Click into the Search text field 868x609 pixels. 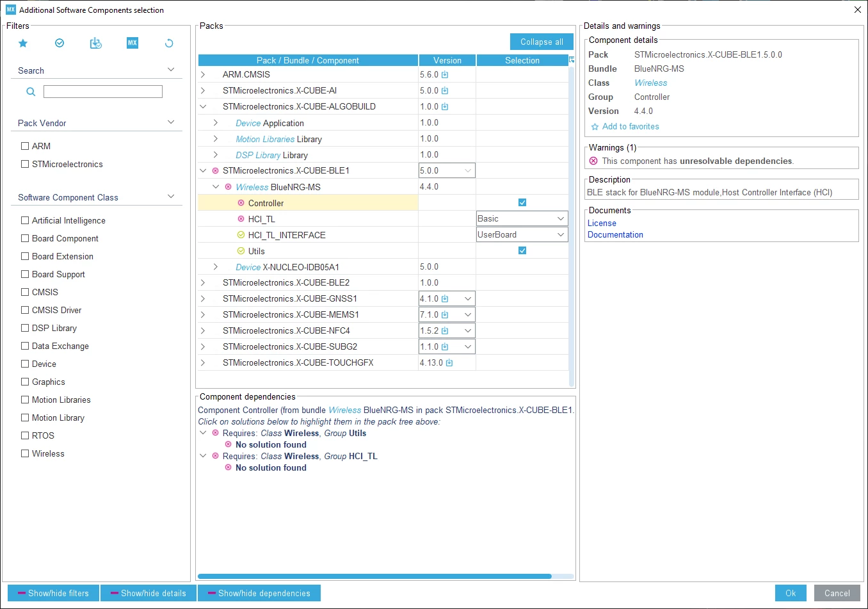(103, 92)
